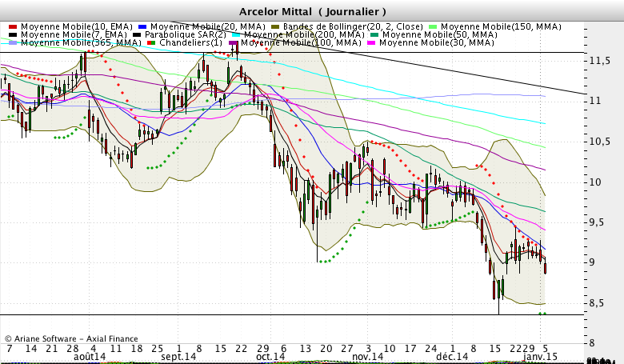Screen dimensions: 624x364
Task: Click the 11,5 price axis label
Action: click(599, 61)
